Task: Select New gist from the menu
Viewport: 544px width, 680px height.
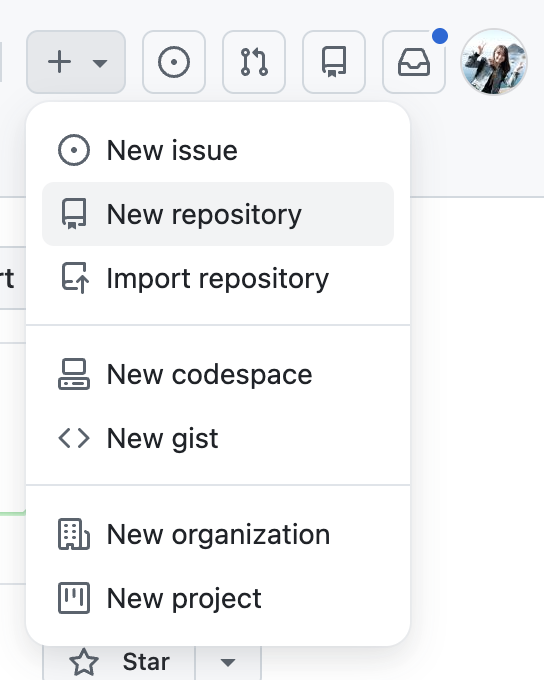Action: pos(218,438)
